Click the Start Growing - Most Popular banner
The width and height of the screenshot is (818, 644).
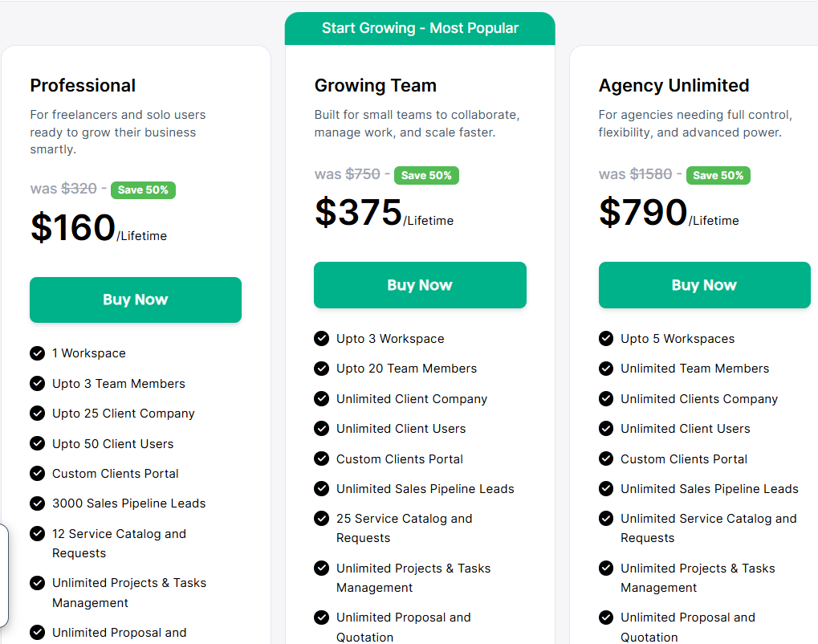point(420,28)
